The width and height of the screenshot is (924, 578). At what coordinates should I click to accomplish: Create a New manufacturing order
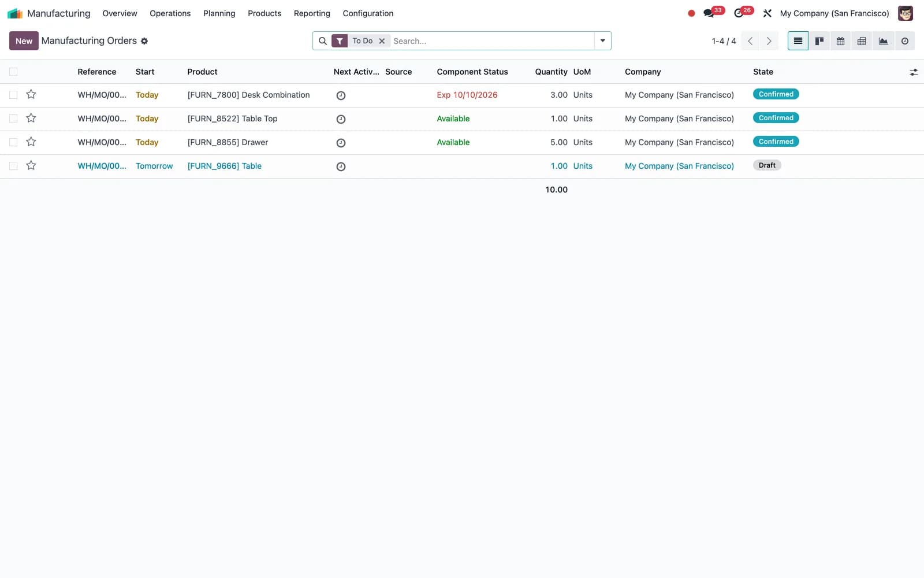coord(24,41)
